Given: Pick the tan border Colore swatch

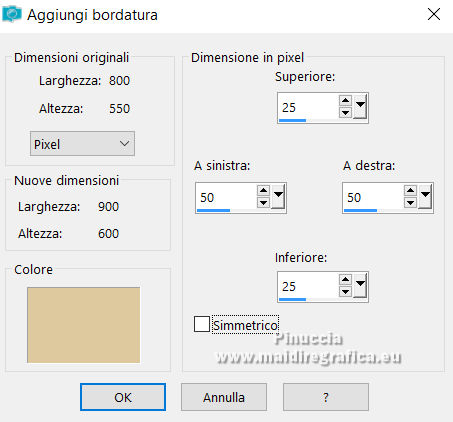Looking at the screenshot, I should 84,325.
